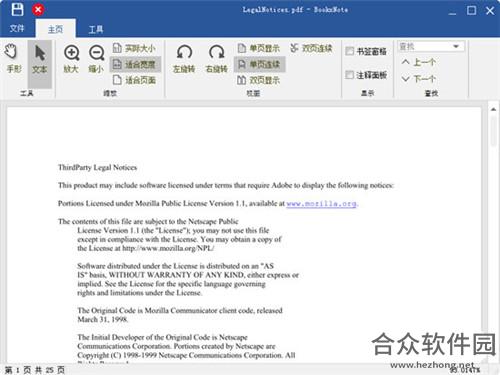Click the 缩小 zoom out icon
The image size is (500, 375).
97,59
